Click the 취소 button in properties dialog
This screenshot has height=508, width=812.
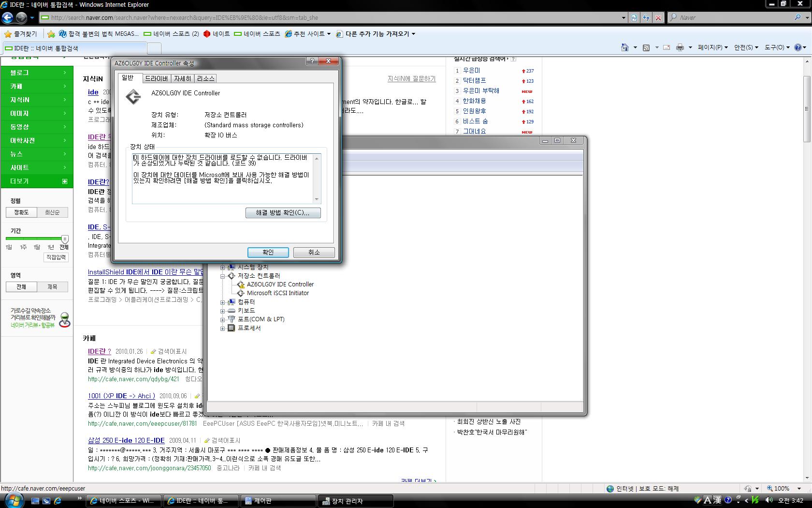tap(314, 252)
